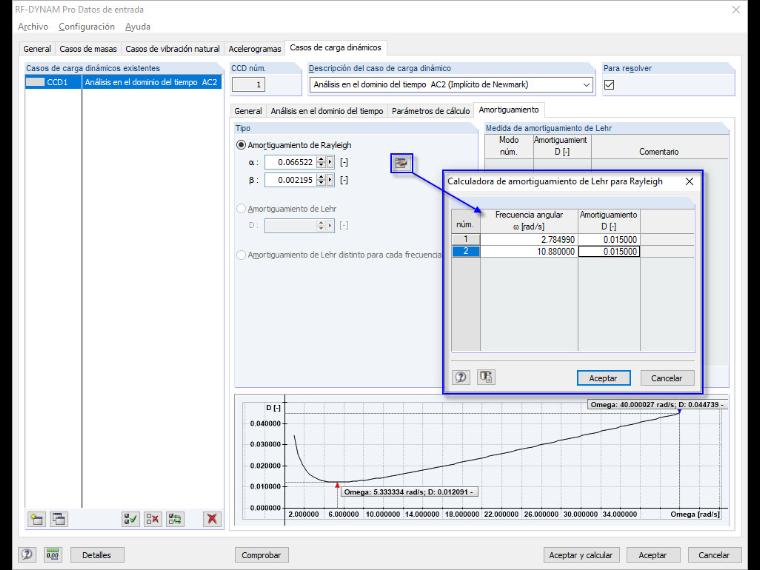Click the invert selection icon

(175, 519)
